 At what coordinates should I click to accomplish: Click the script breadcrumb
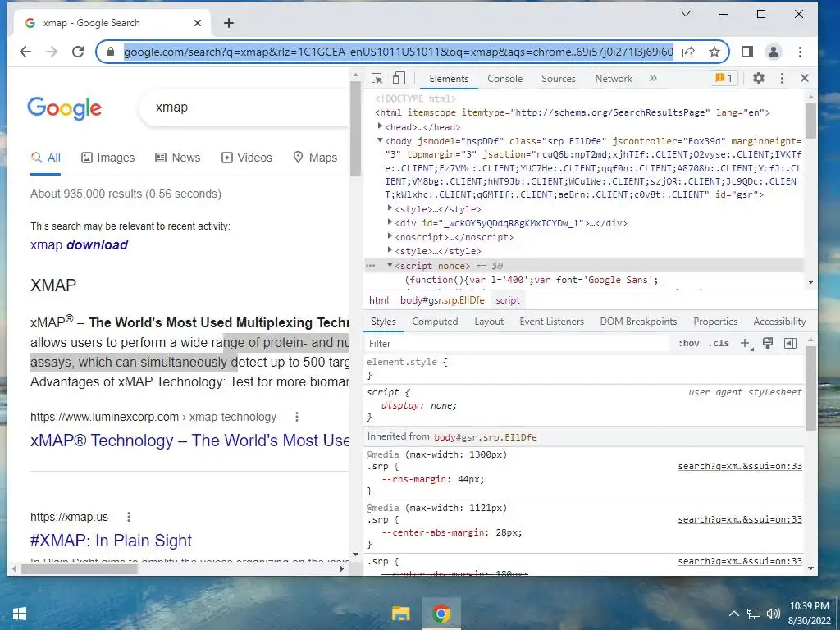point(508,300)
